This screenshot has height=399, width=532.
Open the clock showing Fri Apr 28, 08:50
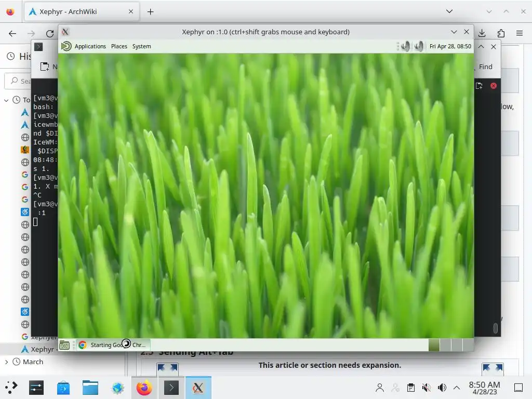click(x=450, y=46)
